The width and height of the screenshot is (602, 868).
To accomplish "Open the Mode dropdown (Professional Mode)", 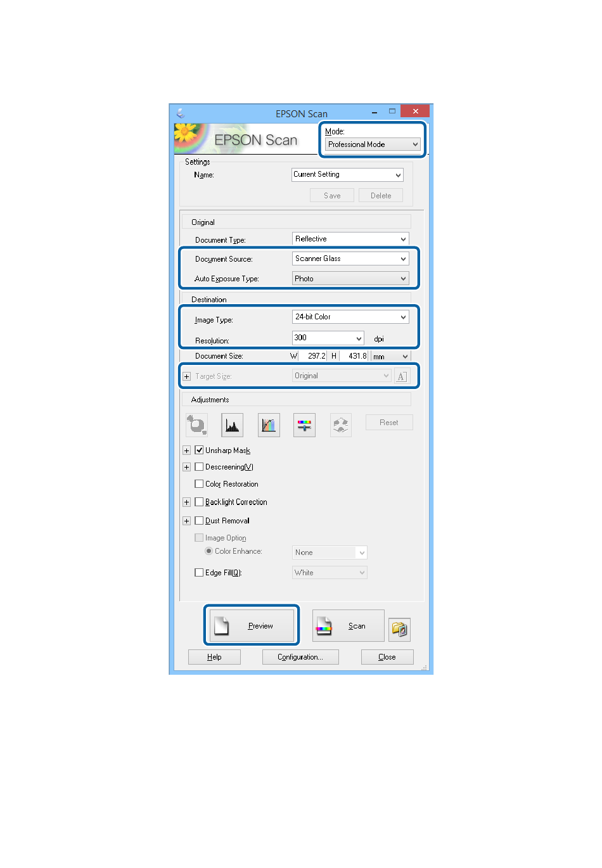I will (373, 144).
